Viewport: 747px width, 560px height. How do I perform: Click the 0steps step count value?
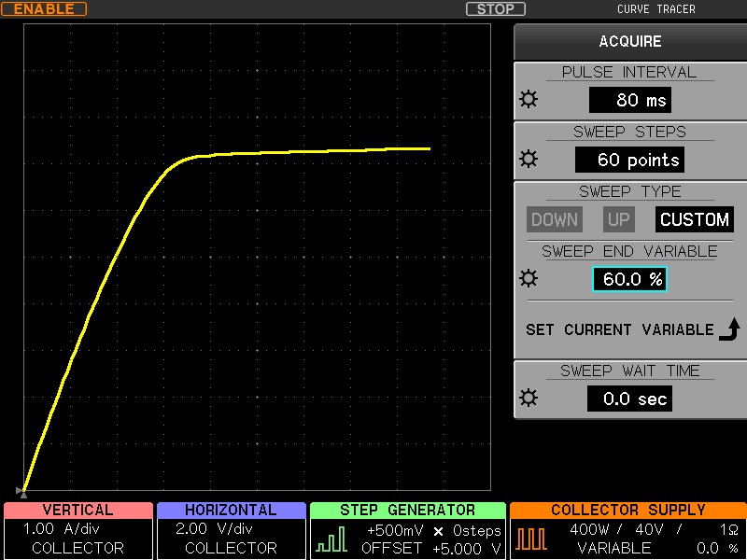click(x=477, y=530)
